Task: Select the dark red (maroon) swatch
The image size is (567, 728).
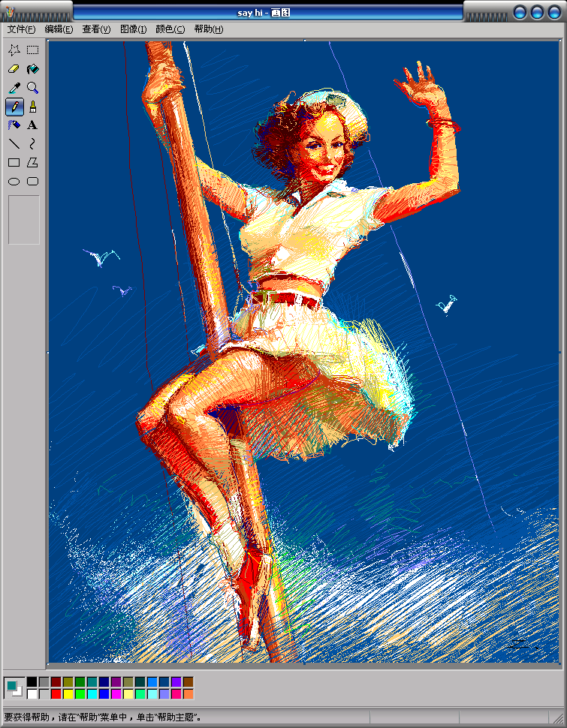Action: click(56, 682)
